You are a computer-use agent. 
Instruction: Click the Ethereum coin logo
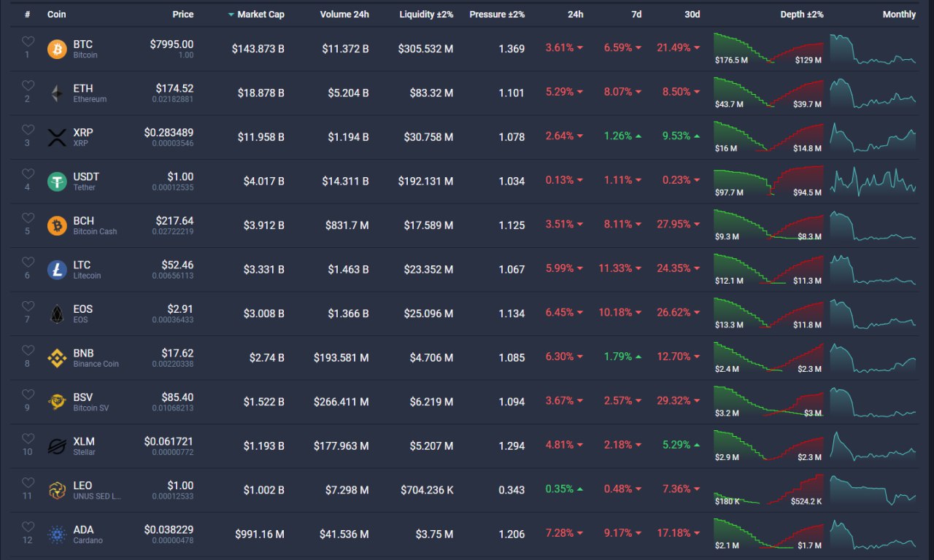[57, 93]
